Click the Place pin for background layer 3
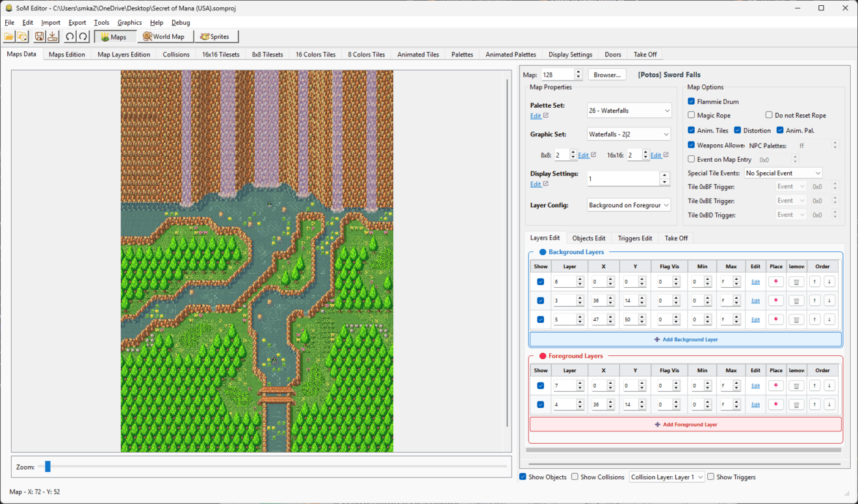The image size is (858, 504). pos(776,300)
